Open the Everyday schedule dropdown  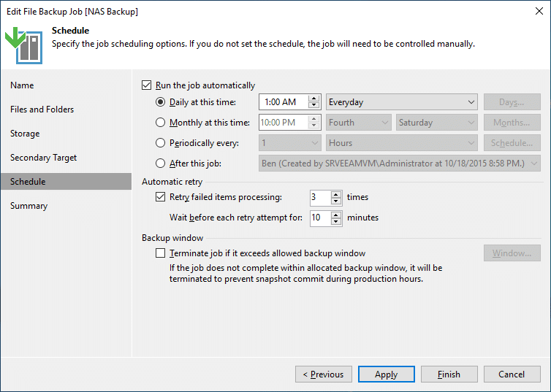402,102
